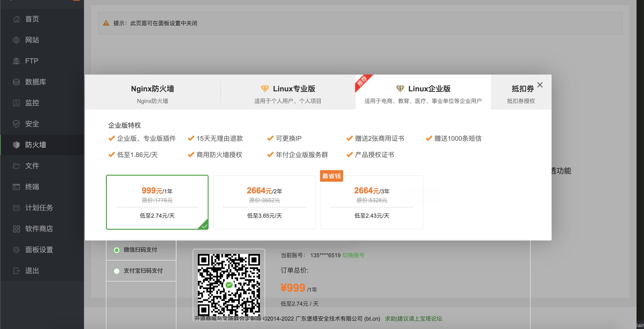Click the 原价:1776元 strikethrough price
The width and height of the screenshot is (644, 329).
157,200
